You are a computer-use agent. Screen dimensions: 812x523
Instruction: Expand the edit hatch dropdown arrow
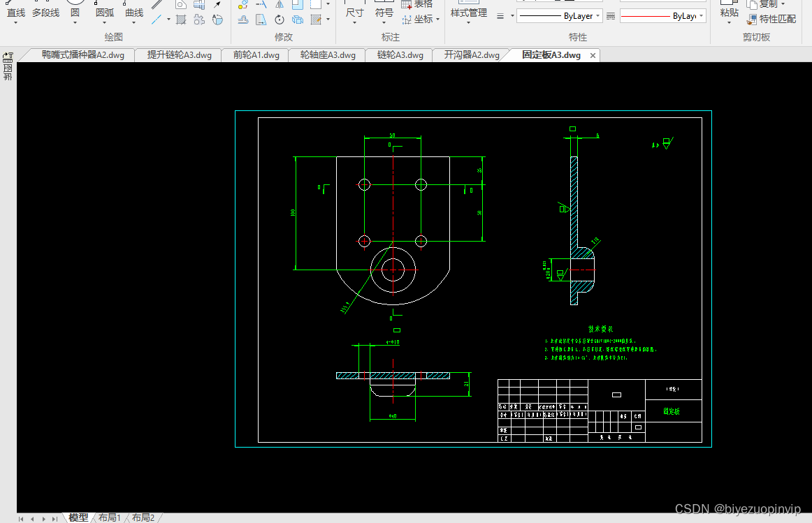(328, 20)
